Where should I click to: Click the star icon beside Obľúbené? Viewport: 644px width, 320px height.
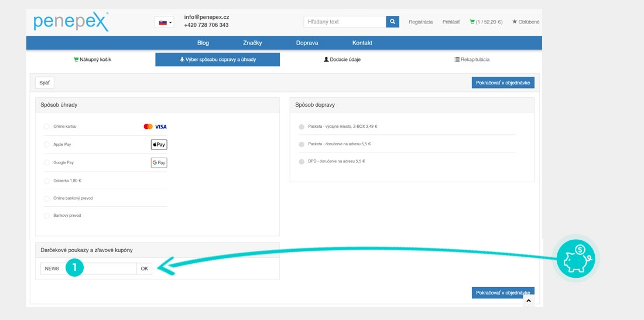click(x=514, y=21)
